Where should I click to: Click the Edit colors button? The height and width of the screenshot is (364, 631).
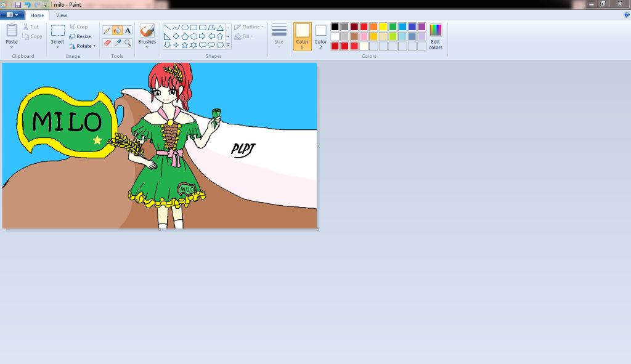[x=436, y=36]
